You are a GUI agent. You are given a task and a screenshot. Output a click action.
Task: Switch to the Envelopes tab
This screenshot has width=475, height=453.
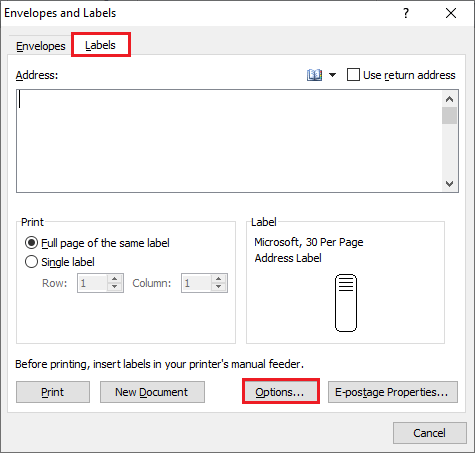pyautogui.click(x=41, y=46)
